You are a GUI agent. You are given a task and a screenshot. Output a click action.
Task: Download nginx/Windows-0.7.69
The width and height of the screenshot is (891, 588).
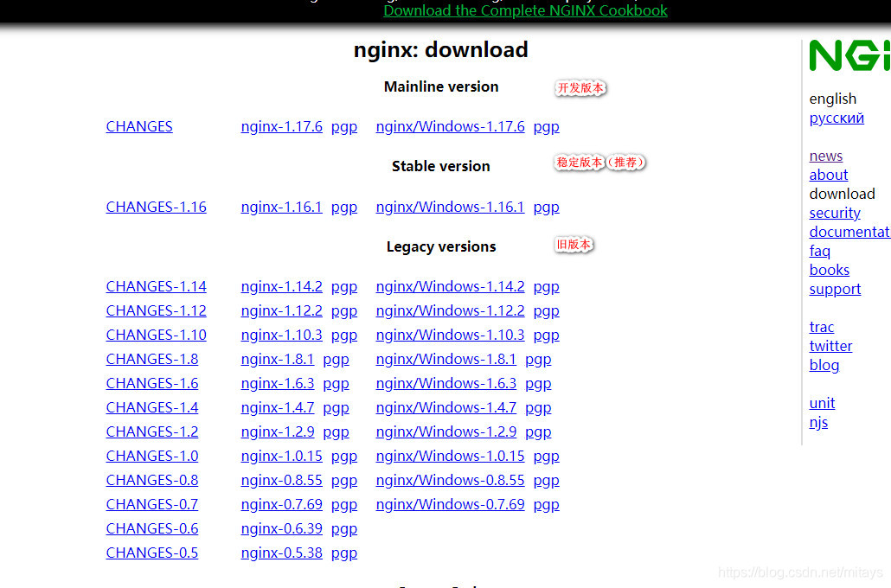[x=450, y=504]
